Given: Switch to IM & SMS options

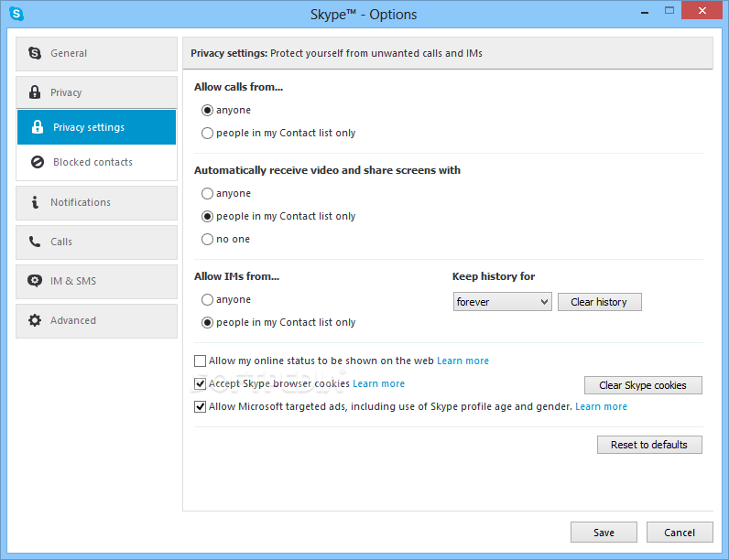Looking at the screenshot, I should pyautogui.click(x=97, y=282).
